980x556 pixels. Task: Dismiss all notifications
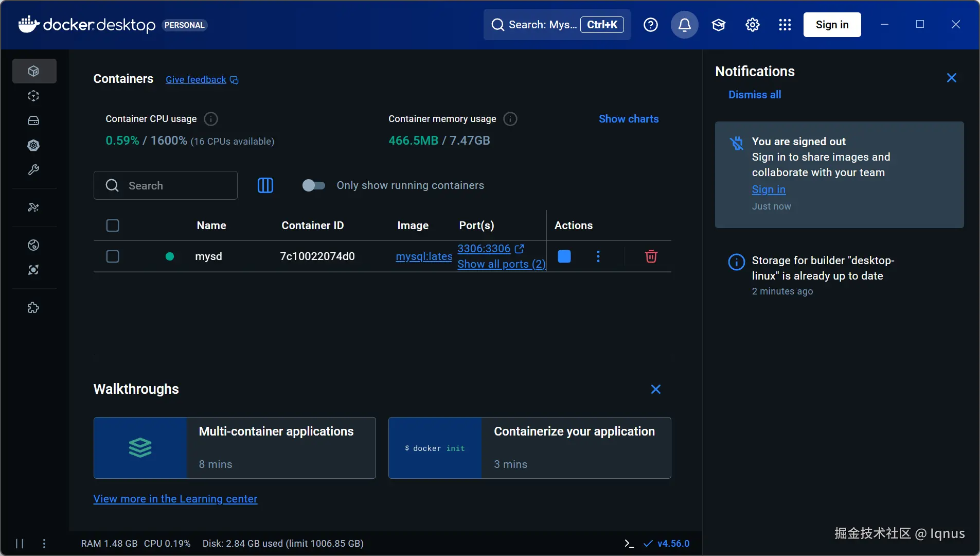click(x=755, y=95)
